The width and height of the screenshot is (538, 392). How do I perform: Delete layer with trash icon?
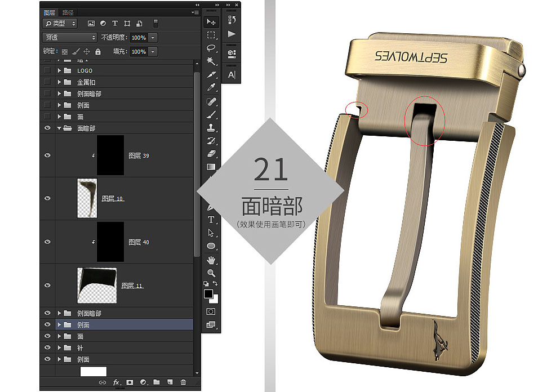[x=183, y=382]
